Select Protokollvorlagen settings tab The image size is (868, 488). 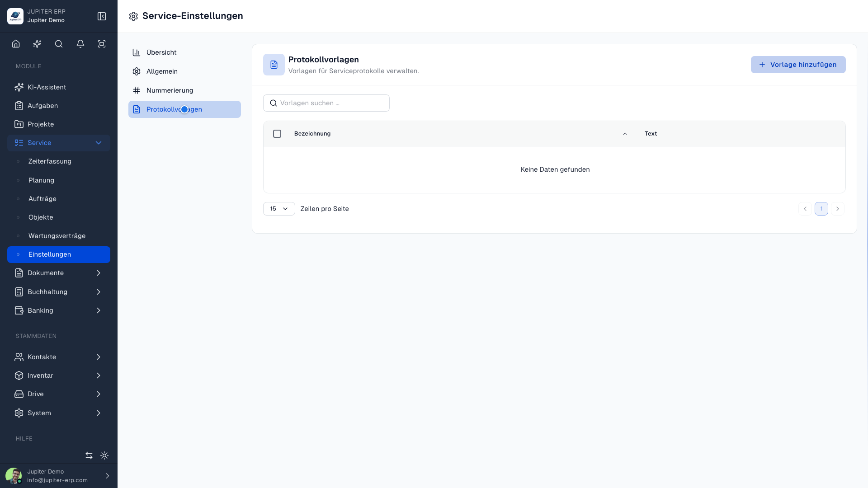click(184, 109)
